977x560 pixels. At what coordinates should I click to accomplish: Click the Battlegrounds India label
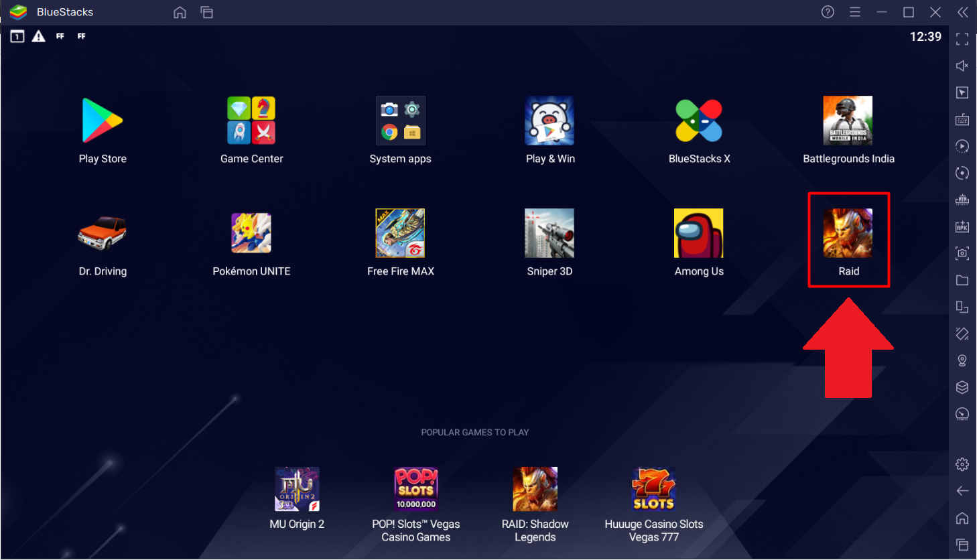848,159
